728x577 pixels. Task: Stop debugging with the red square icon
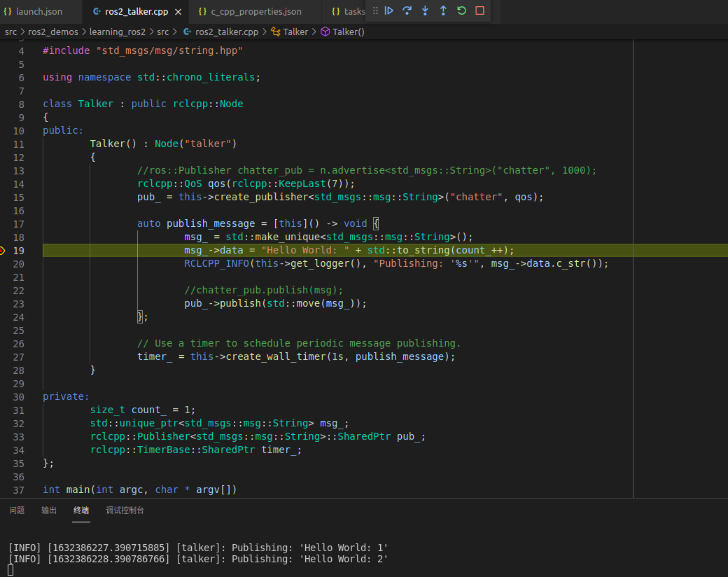pyautogui.click(x=478, y=11)
